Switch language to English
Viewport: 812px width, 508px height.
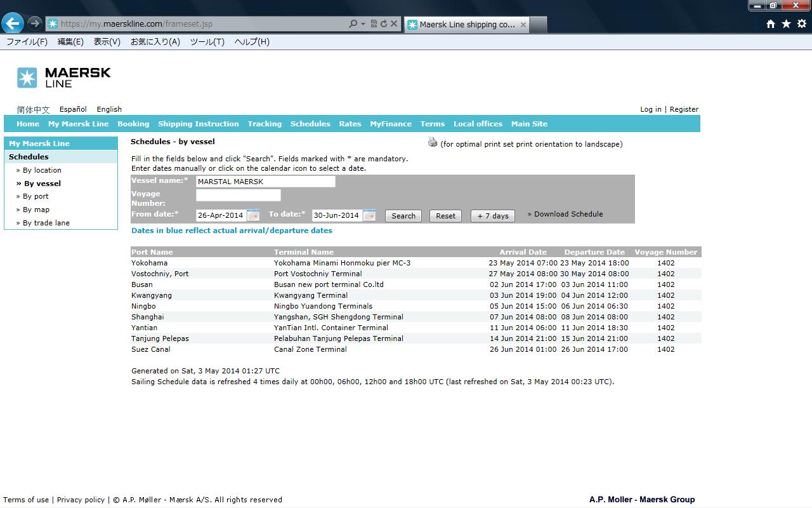point(109,109)
